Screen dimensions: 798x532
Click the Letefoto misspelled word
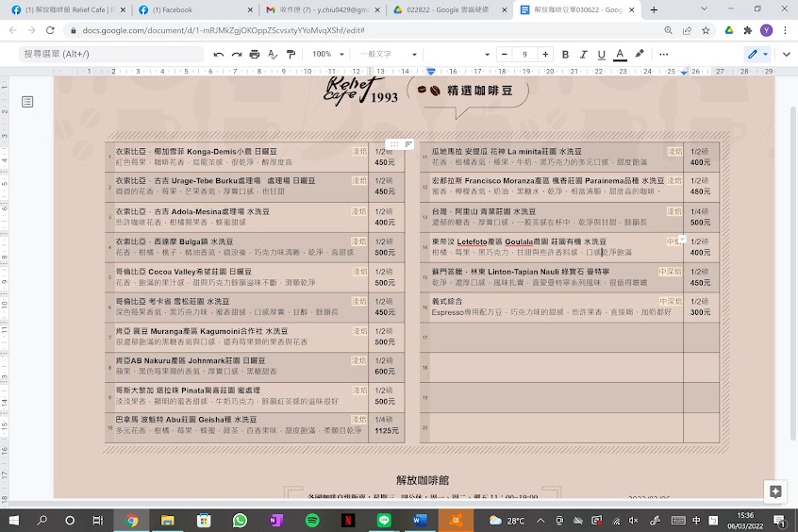472,241
